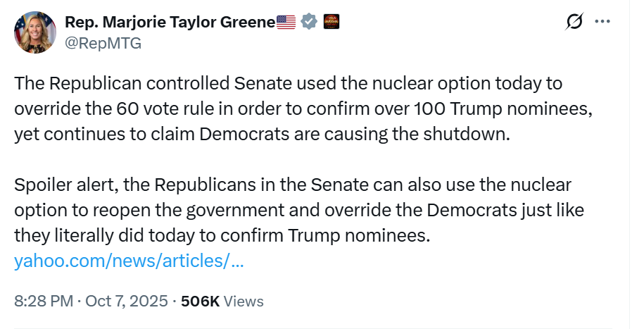Open the three-dot More options menu

(x=602, y=22)
